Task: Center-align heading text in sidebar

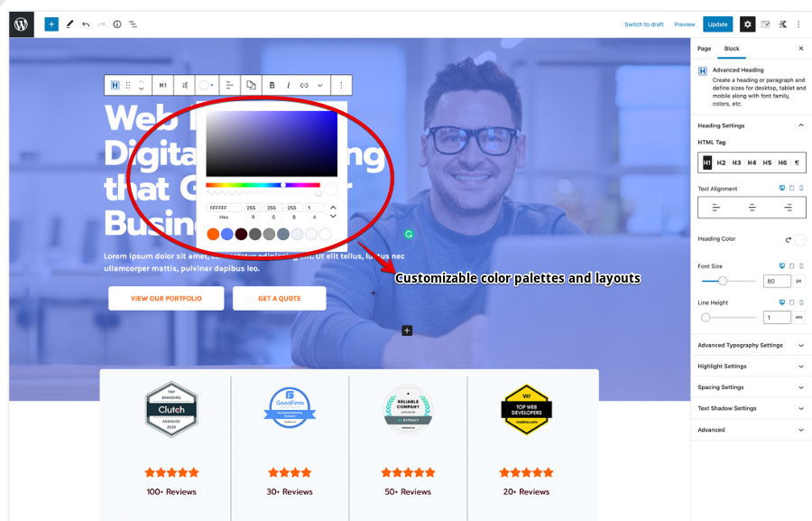Action: (x=752, y=208)
